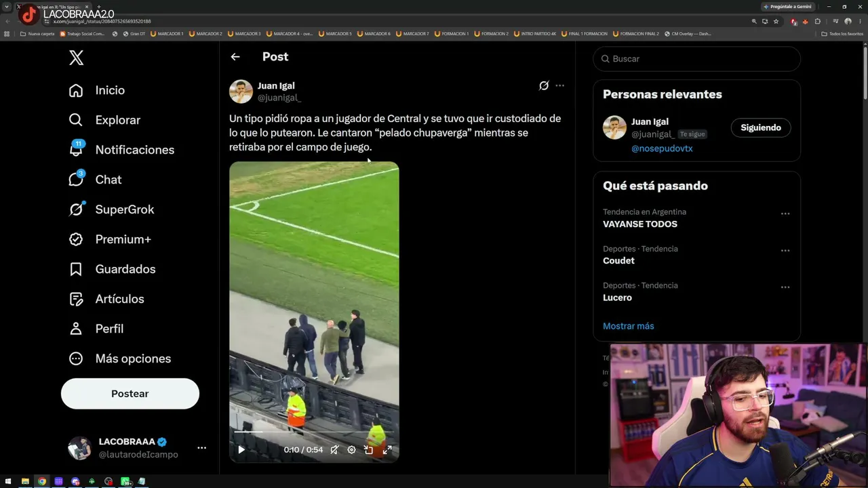Click the Guardados bookmark icon
The height and width of the screenshot is (488, 868).
click(76, 269)
